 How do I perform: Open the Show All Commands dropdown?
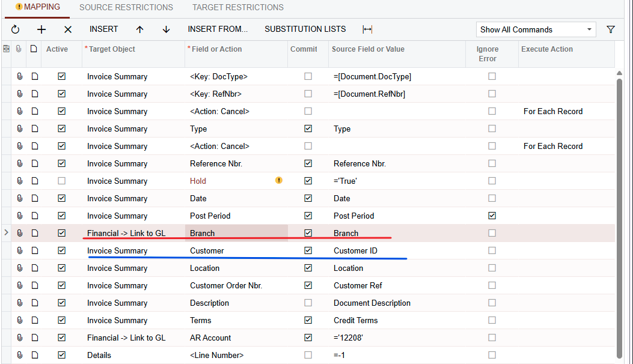click(536, 29)
